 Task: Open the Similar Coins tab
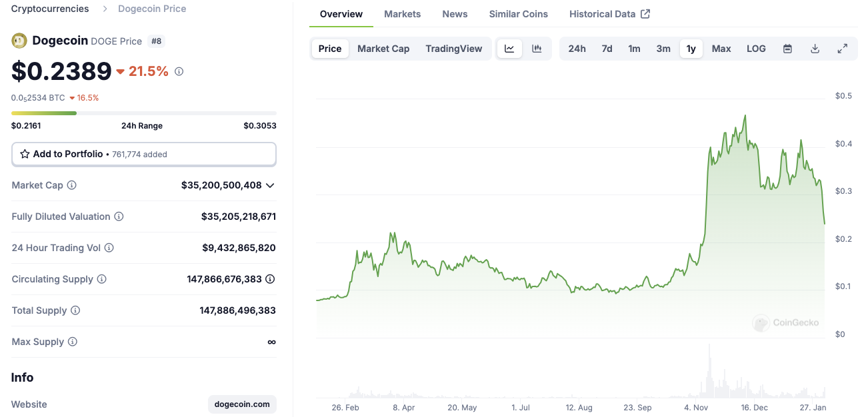519,14
